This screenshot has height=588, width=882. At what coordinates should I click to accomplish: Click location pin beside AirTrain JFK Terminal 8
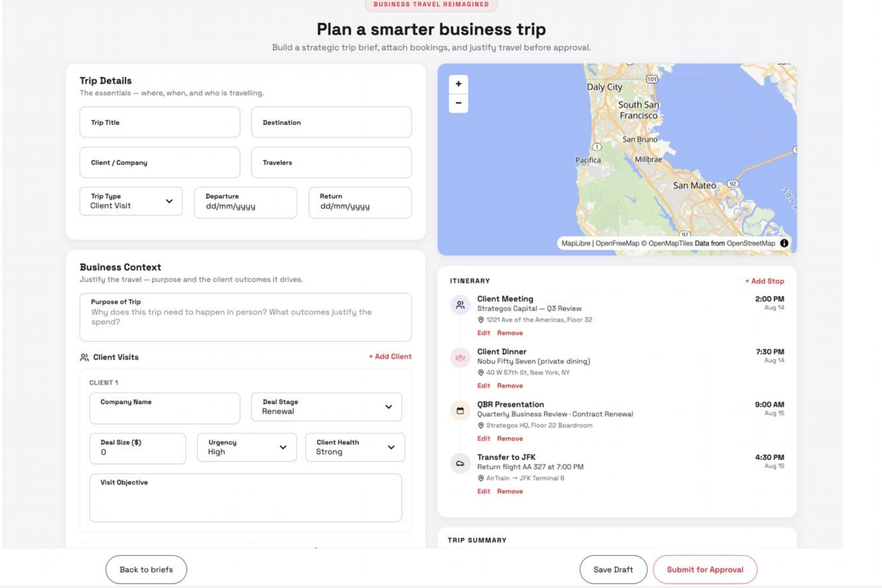481,478
